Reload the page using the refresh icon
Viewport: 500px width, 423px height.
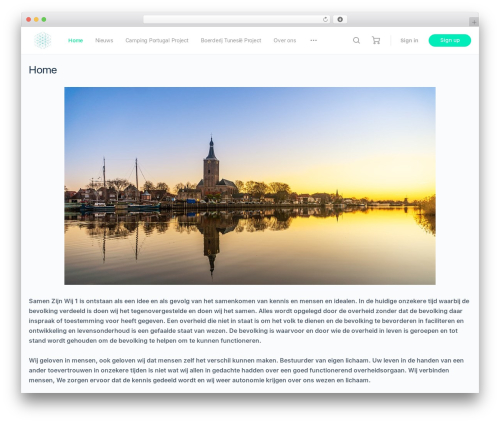click(x=325, y=19)
